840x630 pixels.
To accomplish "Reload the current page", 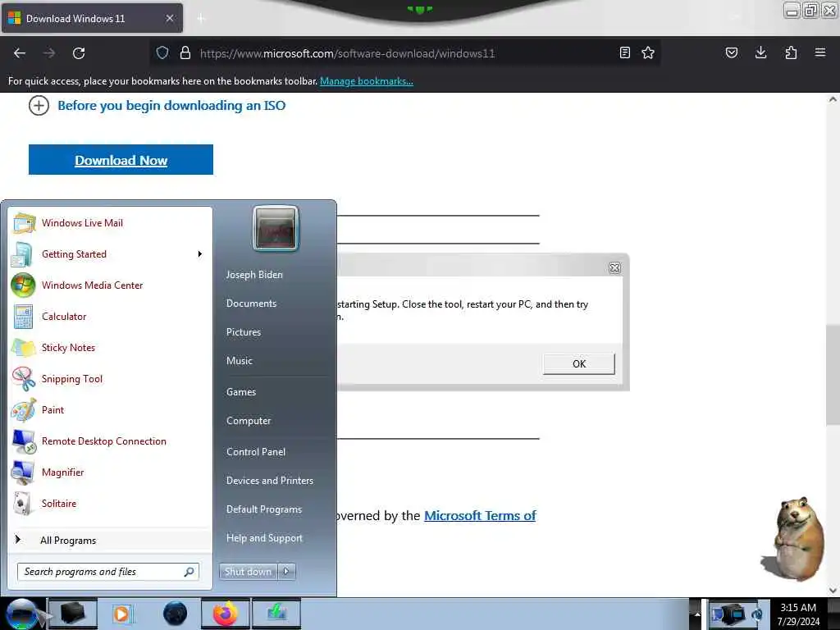I will tap(79, 53).
